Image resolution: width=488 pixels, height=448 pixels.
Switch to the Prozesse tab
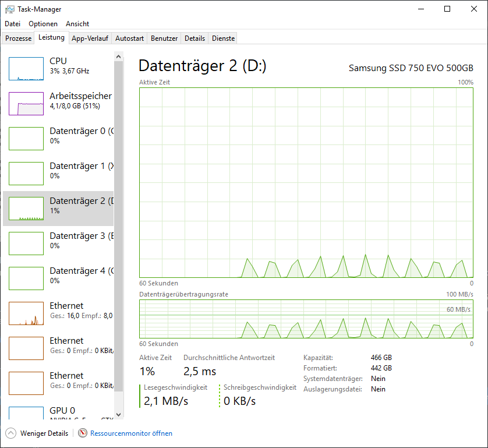(18, 38)
